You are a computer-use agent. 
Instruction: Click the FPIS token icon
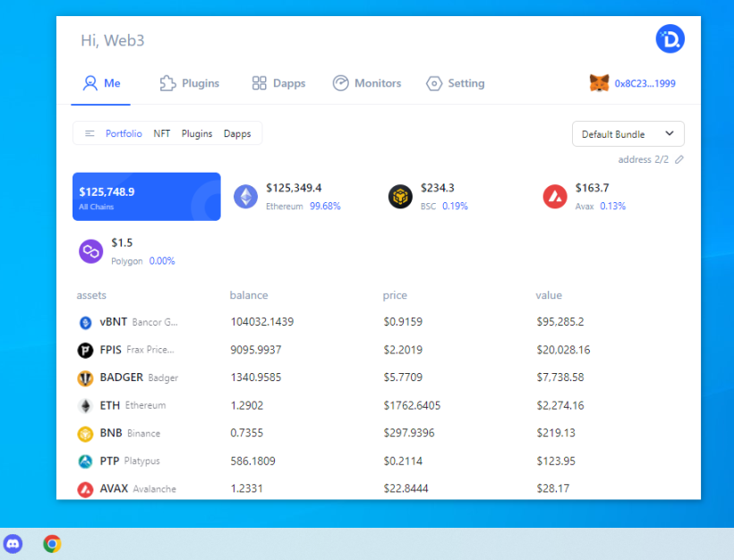coord(85,350)
